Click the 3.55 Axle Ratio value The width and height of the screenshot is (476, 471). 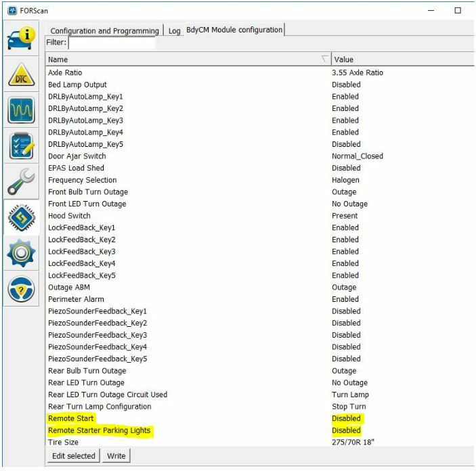[358, 72]
